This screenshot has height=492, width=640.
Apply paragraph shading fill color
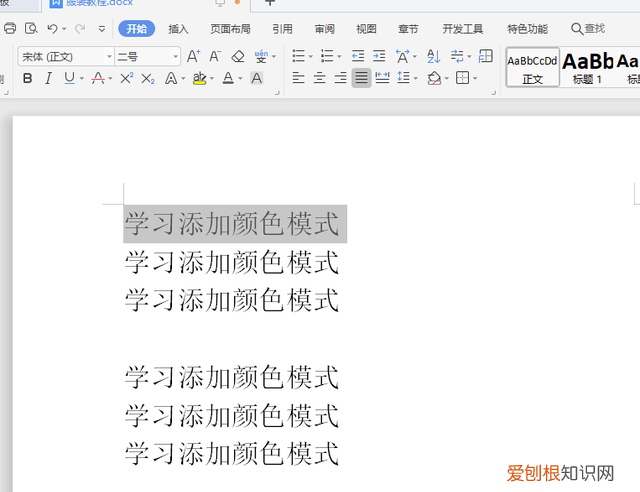tap(434, 78)
